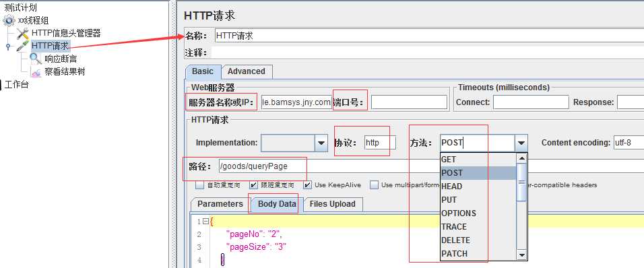Image resolution: width=644 pixels, height=268 pixels.
Task: Click the "pageSize": "3" line in body
Action: pyautogui.click(x=256, y=247)
